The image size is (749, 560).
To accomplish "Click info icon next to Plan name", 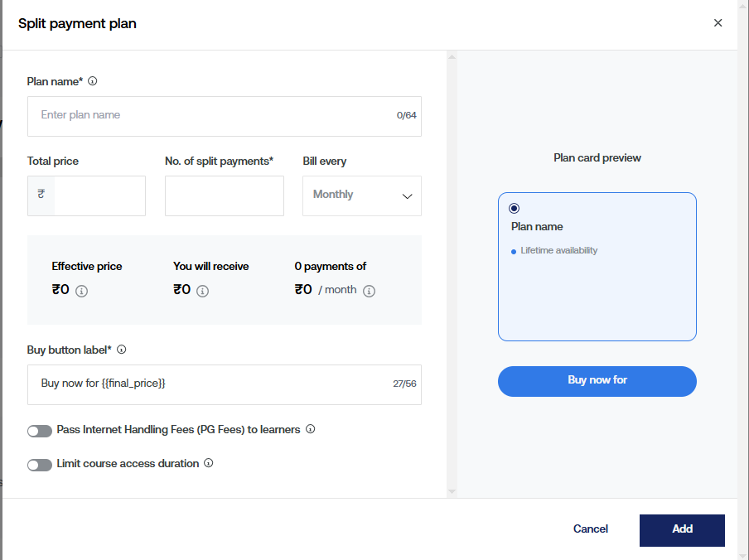I will pyautogui.click(x=93, y=81).
